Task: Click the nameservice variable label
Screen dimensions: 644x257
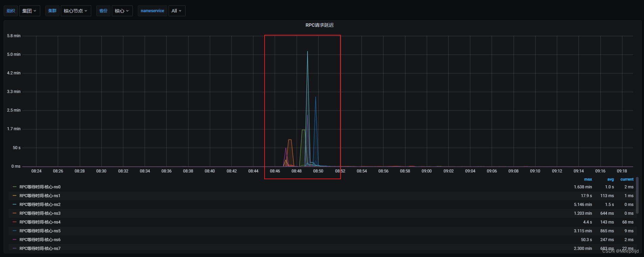Action: (152, 11)
